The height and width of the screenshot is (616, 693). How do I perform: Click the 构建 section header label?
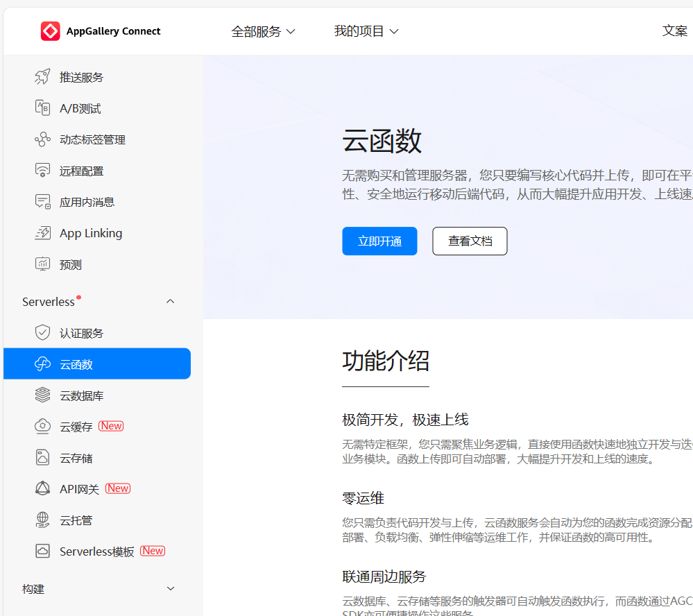(33, 589)
